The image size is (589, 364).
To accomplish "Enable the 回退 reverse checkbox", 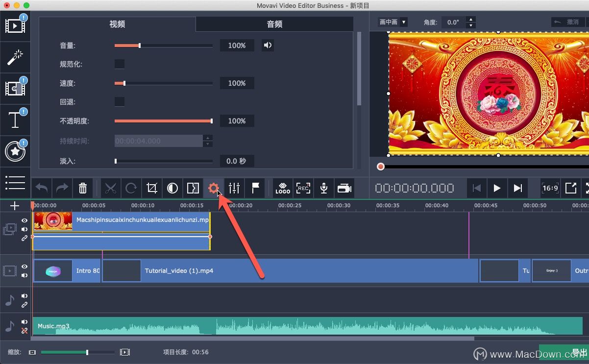I will coord(120,102).
